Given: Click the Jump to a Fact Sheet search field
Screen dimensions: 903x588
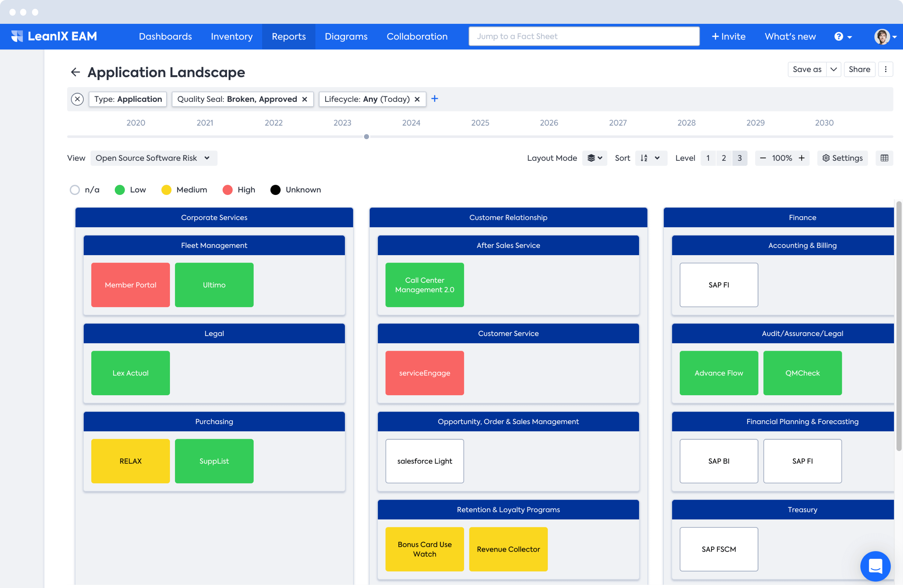Looking at the screenshot, I should (x=584, y=36).
